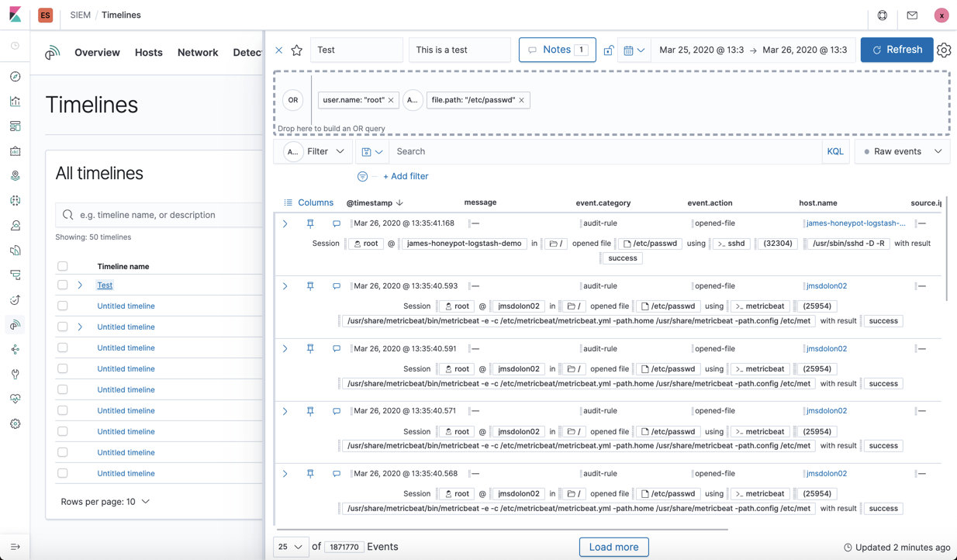Click the Add filter link
This screenshot has height=560, width=957.
406,177
